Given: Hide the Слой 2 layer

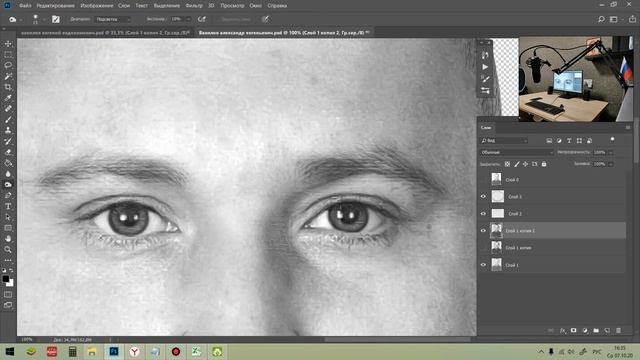Looking at the screenshot, I should point(483,214).
